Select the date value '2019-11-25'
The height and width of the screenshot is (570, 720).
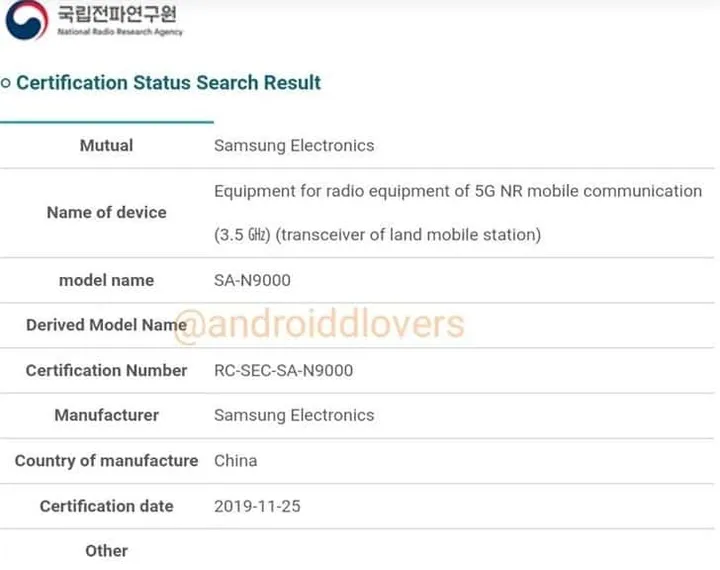coord(257,506)
